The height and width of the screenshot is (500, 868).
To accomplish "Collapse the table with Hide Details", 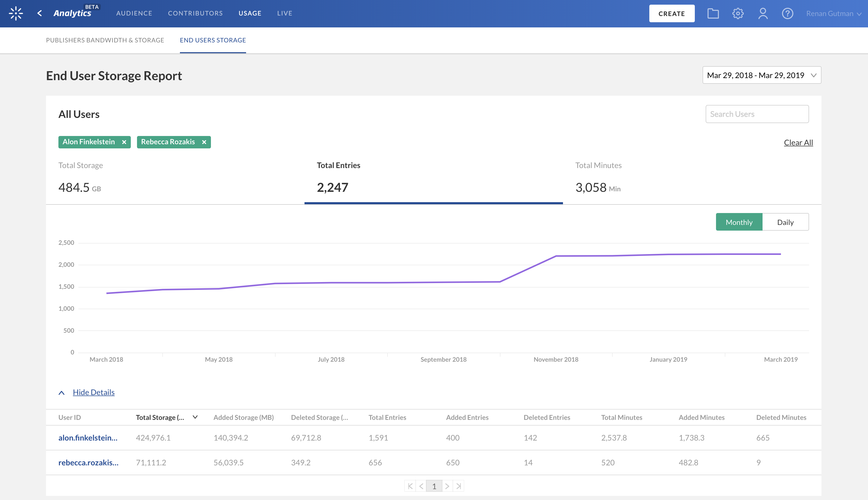I will (93, 392).
